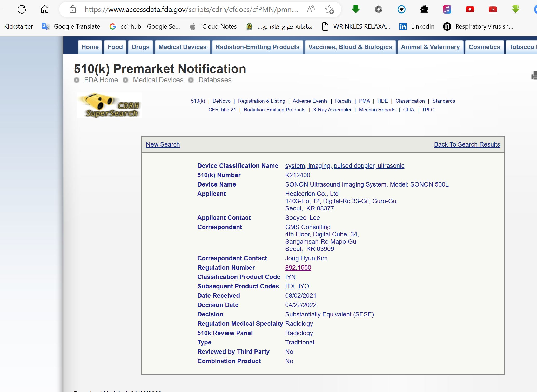537x392 pixels.
Task: Open the black hat incognito-style extension icon
Action: click(424, 10)
